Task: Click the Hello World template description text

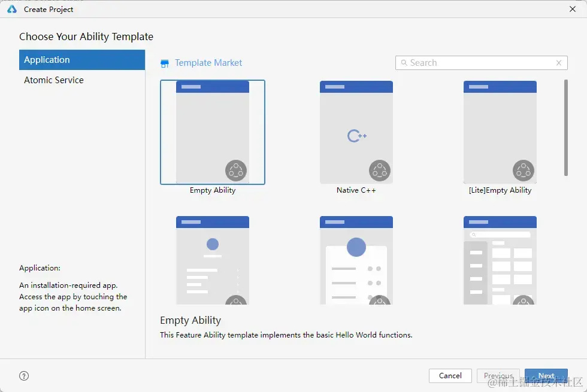Action: (286, 335)
